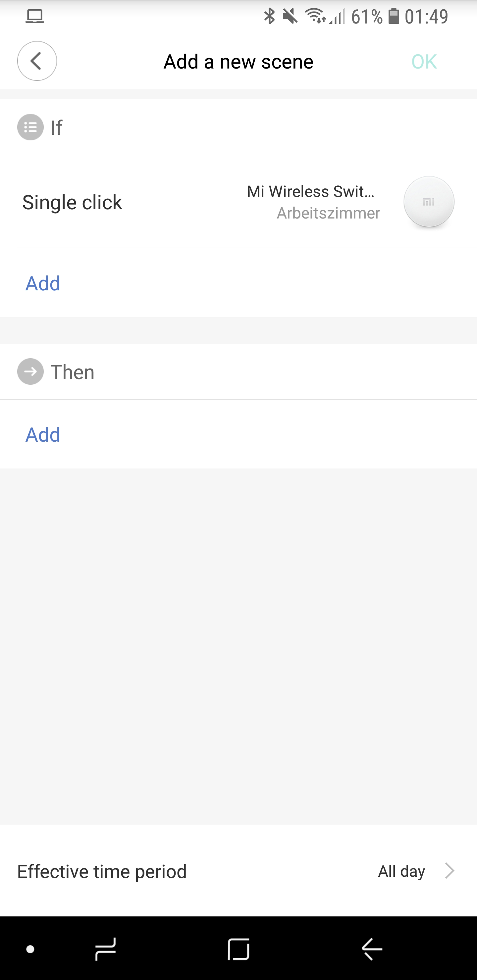Tap the Wi-Fi status icon
477x980 pixels.
(315, 16)
